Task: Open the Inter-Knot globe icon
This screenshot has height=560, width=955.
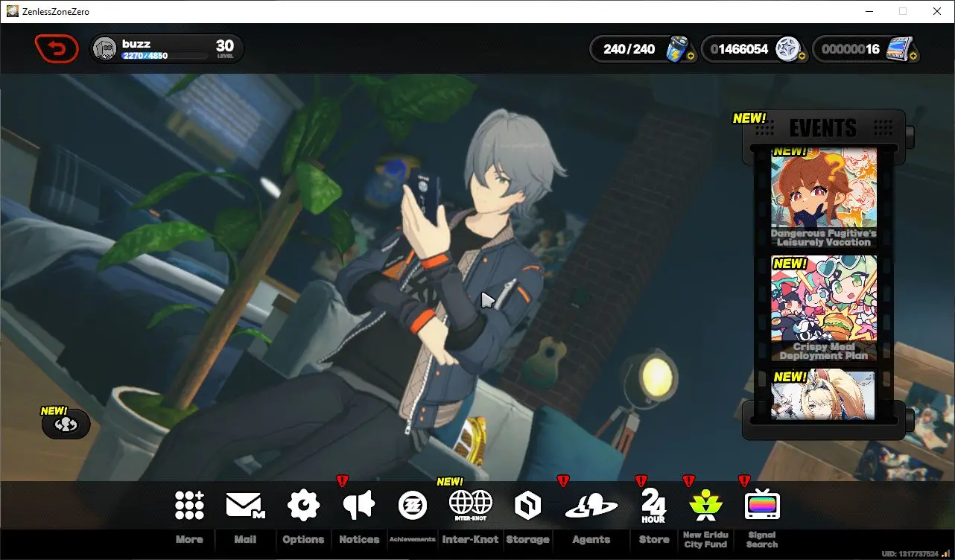Action: click(x=470, y=505)
